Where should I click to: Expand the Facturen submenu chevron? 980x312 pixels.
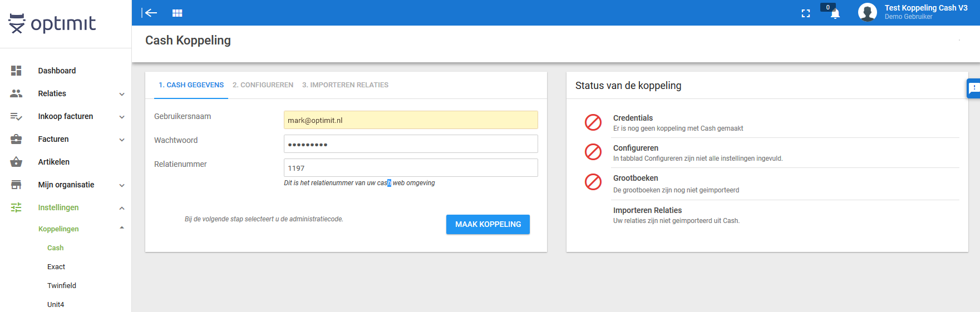coord(122,140)
